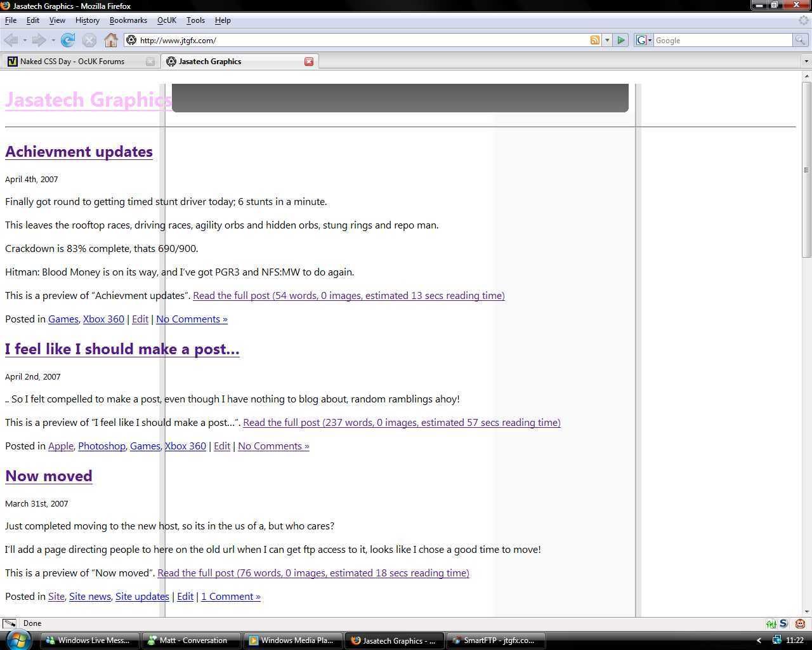
Task: Open the Photoshop category link
Action: coord(101,446)
